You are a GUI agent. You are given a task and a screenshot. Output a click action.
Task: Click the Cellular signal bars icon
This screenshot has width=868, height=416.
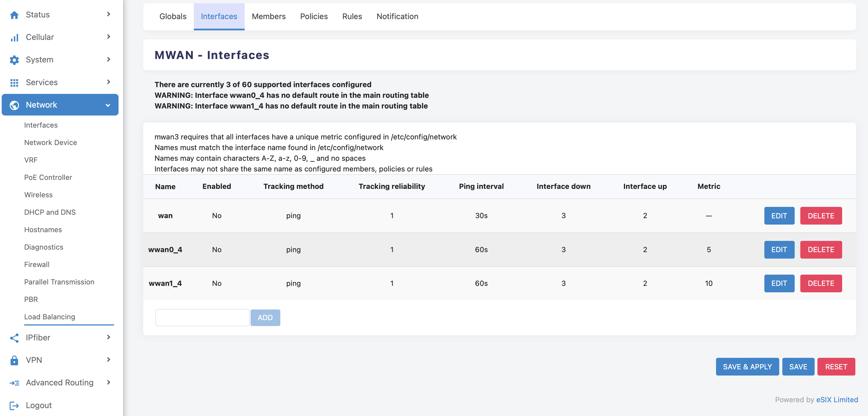tap(14, 37)
